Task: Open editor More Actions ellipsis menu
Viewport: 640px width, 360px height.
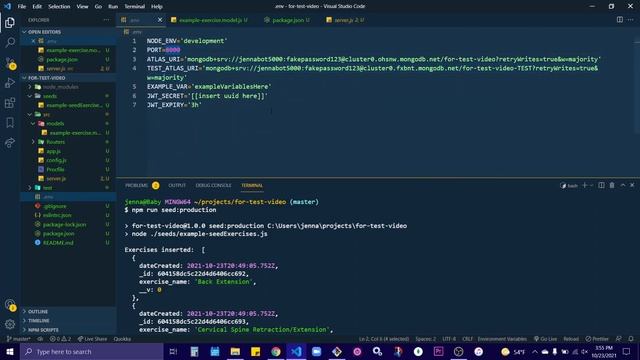Action: [631, 20]
